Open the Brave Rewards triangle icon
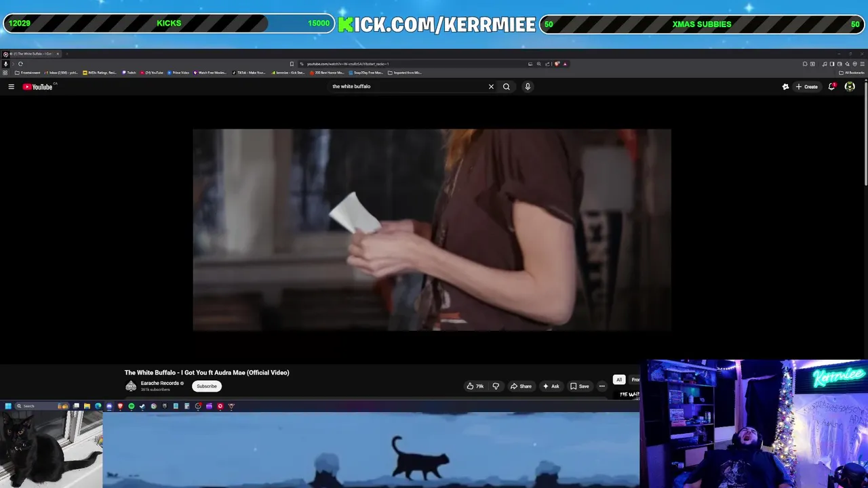 (565, 64)
